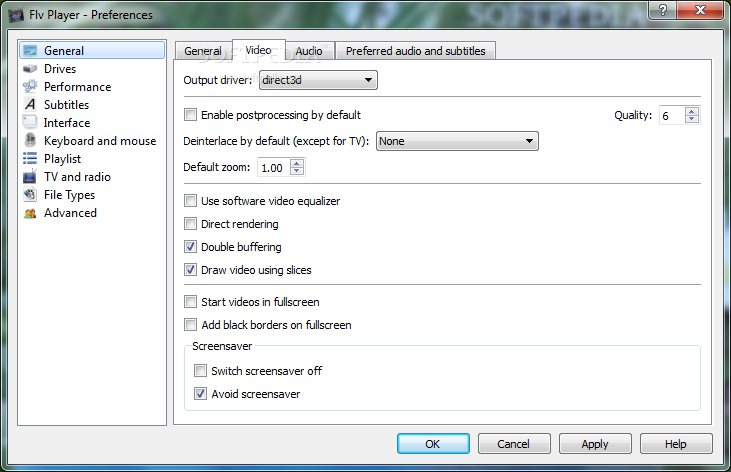The image size is (731, 472).
Task: Click the Advanced section icon
Action: pos(30,213)
